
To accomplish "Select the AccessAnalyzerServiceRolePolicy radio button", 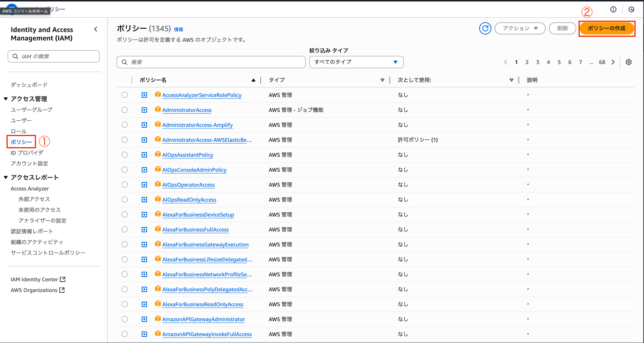I will [125, 95].
